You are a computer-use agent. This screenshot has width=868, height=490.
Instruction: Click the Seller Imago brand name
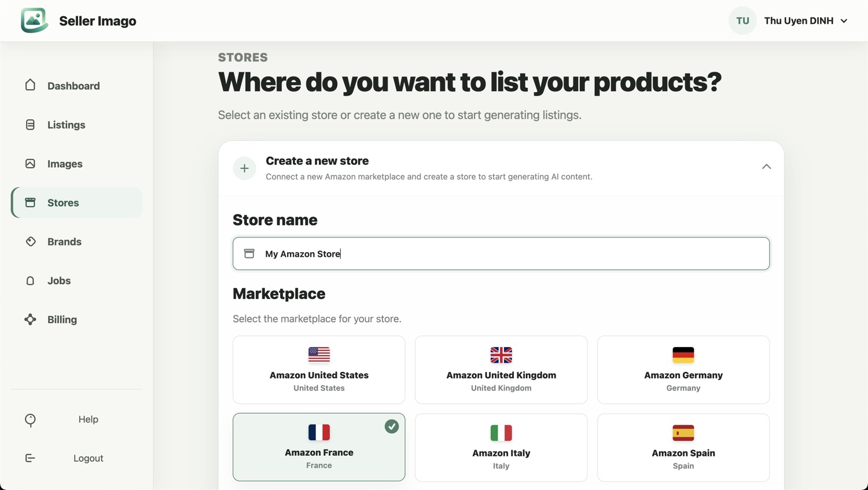(98, 21)
